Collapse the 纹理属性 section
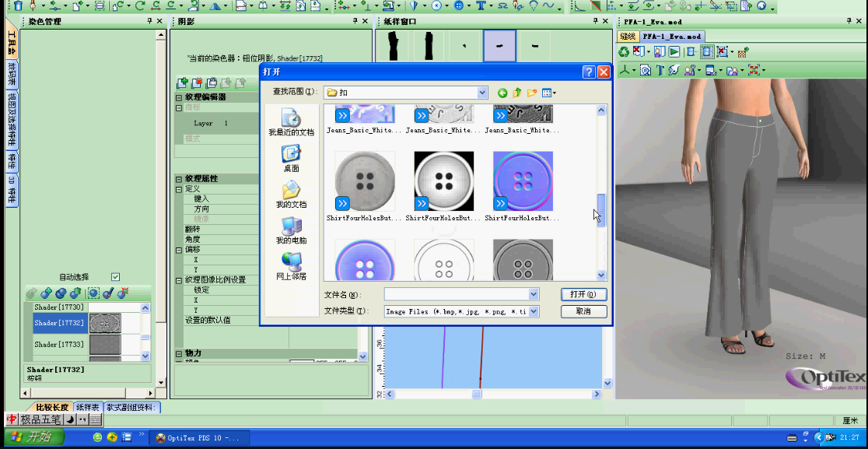868x449 pixels. [x=179, y=179]
